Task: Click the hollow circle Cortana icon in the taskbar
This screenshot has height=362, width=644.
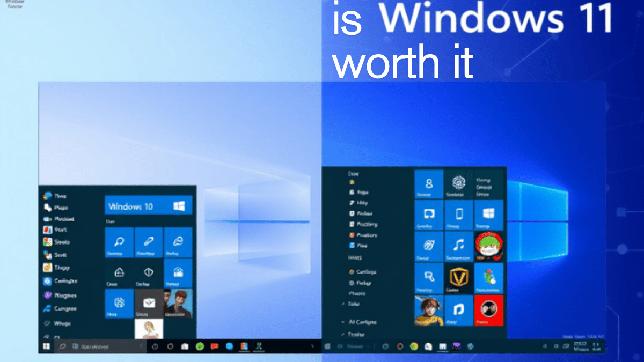Action: point(170,346)
